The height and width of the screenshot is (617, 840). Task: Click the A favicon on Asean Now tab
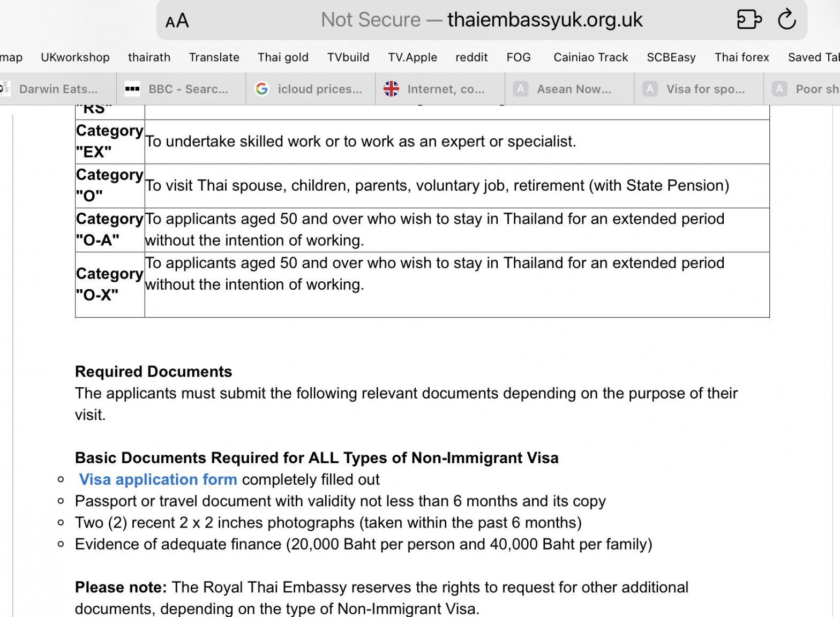tap(520, 89)
